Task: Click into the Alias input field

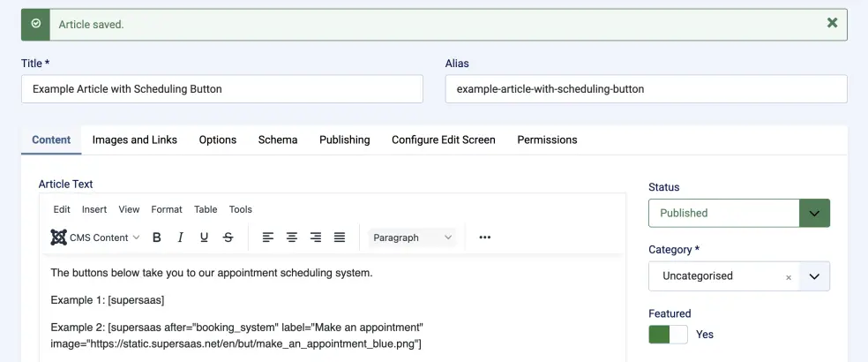Action: [646, 89]
